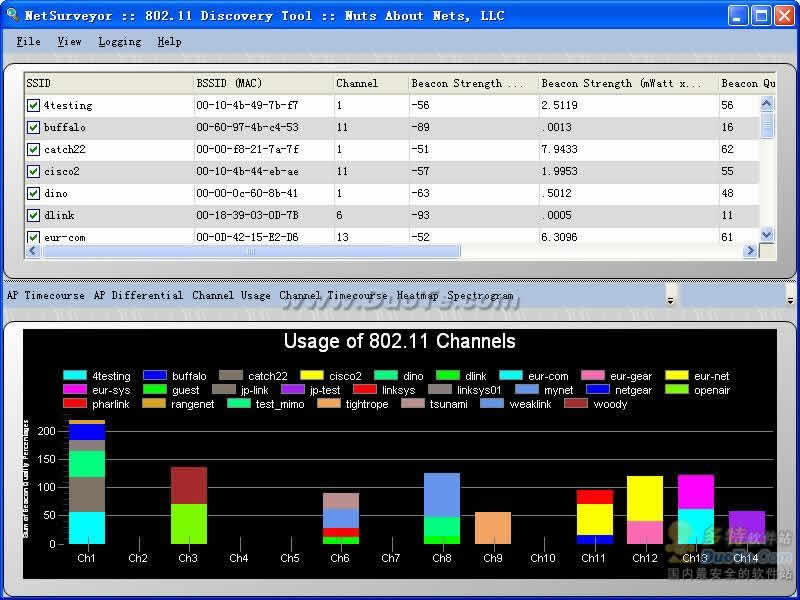Uncheck the buffalo network checkbox
The height and width of the screenshot is (600, 800).
coord(33,128)
